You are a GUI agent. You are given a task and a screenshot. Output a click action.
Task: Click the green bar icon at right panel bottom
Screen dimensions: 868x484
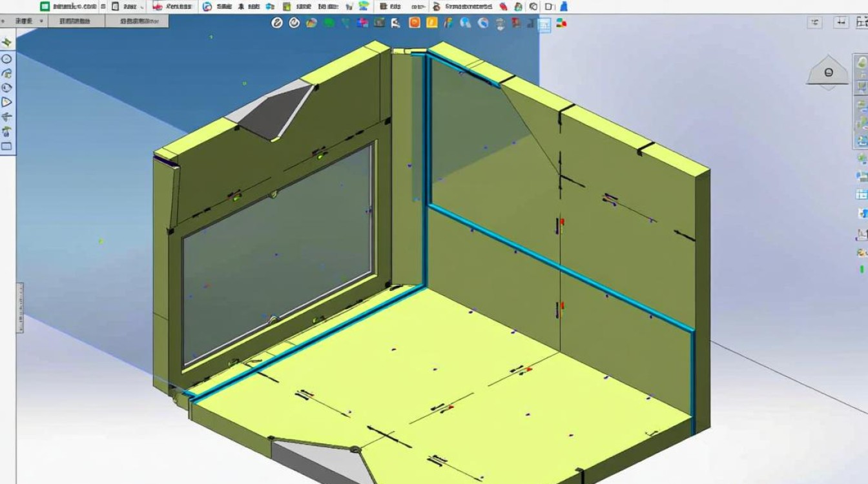point(862,269)
